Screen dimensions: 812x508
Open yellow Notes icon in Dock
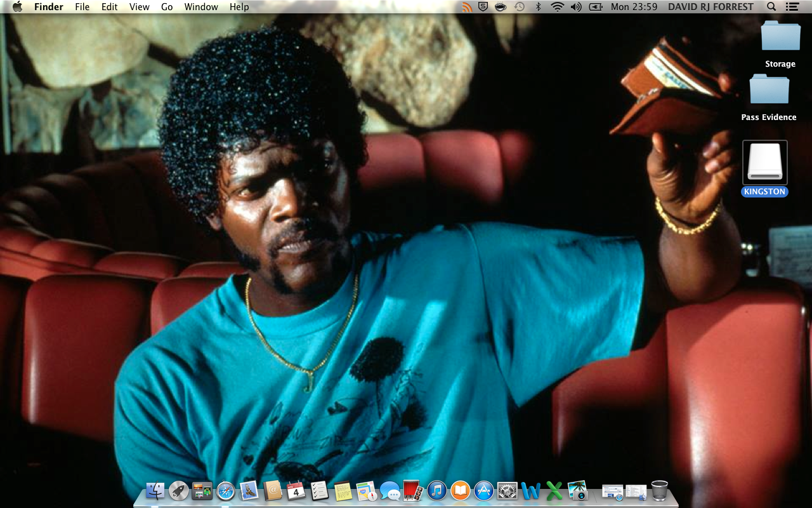pos(343,491)
